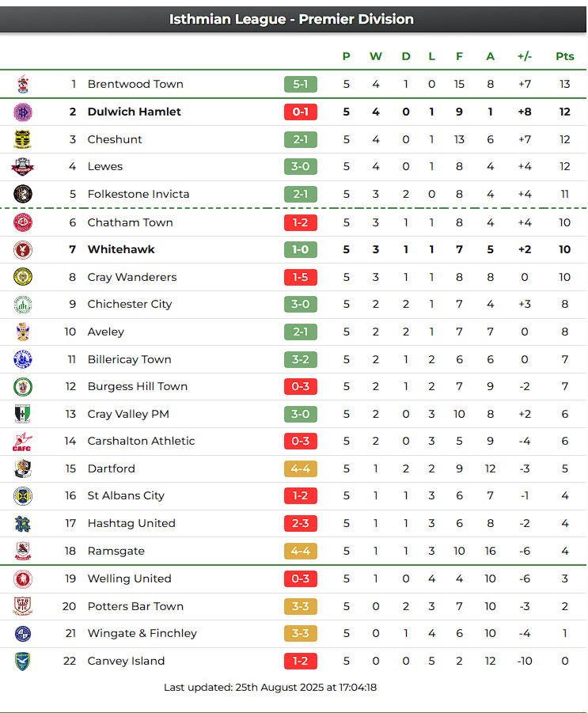This screenshot has height=713, width=588.
Task: Click Cray Wanderers' 1-5 result badge
Action: coord(301,277)
